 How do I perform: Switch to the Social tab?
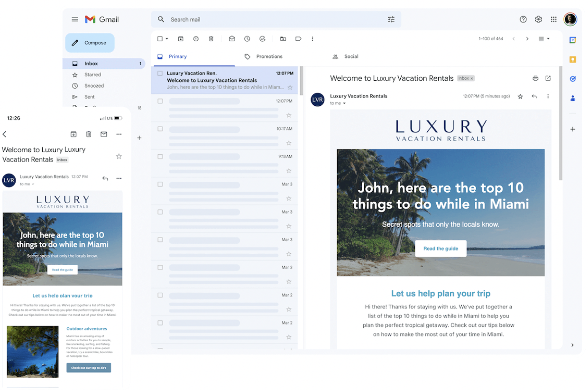pos(351,56)
